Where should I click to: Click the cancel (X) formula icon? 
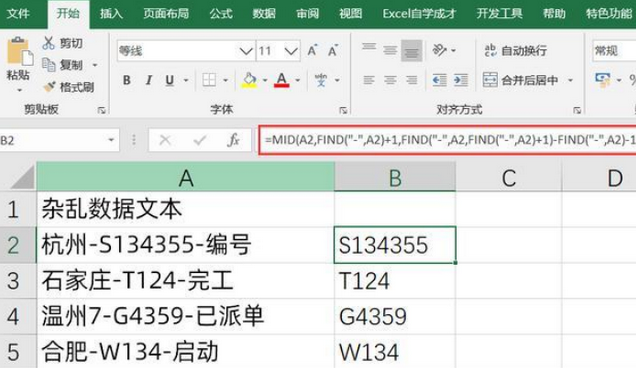tap(165, 140)
